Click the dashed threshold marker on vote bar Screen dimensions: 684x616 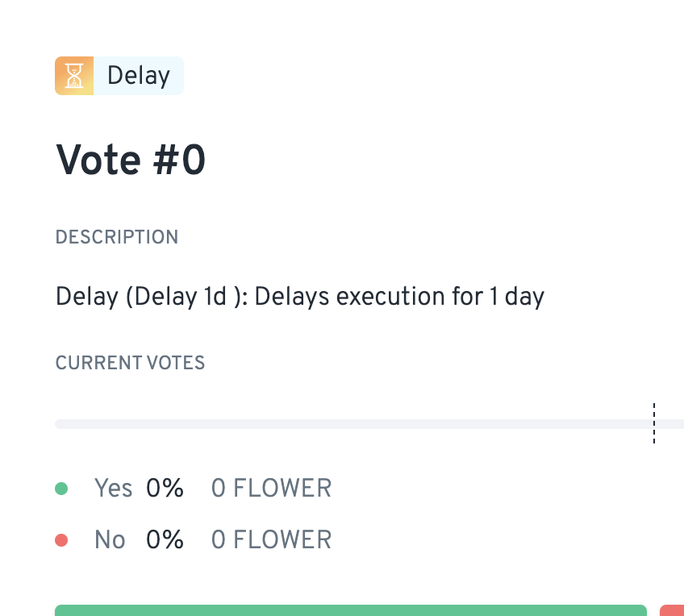[x=654, y=423]
